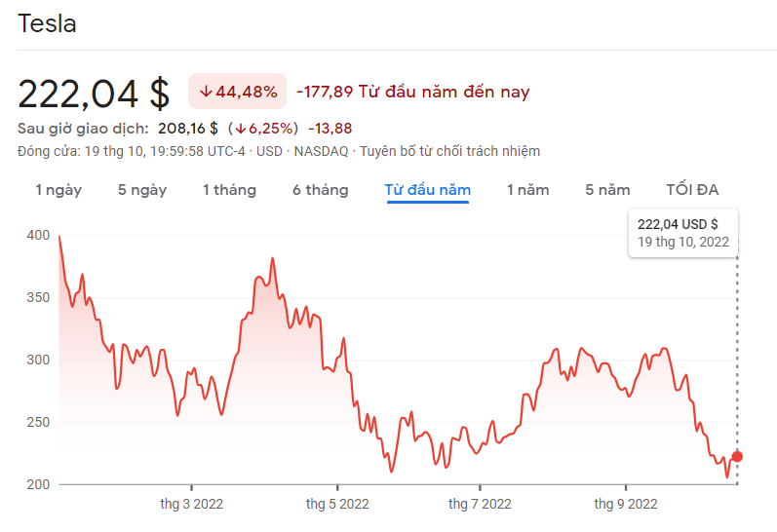Click the Tesla title heading
Viewport: 777px width, 532px height.
pyautogui.click(x=47, y=24)
